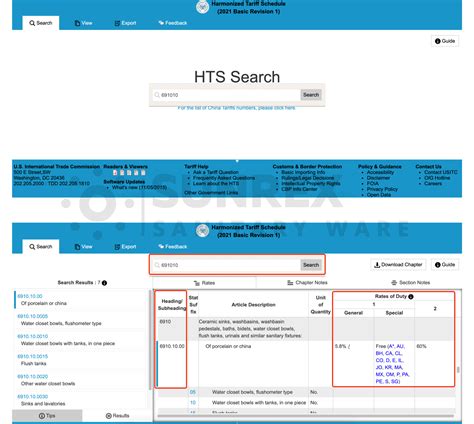
Task: Open the View tab on the HTS Search landing page
Action: tap(83, 23)
